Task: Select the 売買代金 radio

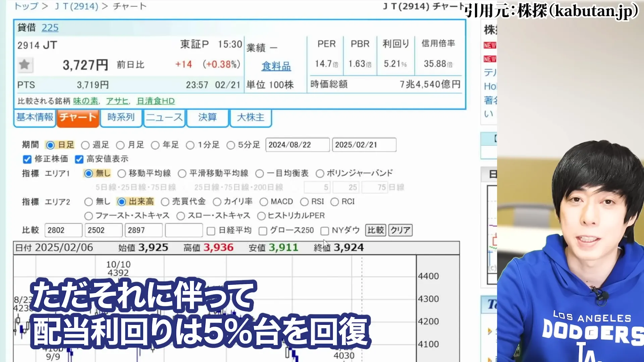Action: (165, 202)
